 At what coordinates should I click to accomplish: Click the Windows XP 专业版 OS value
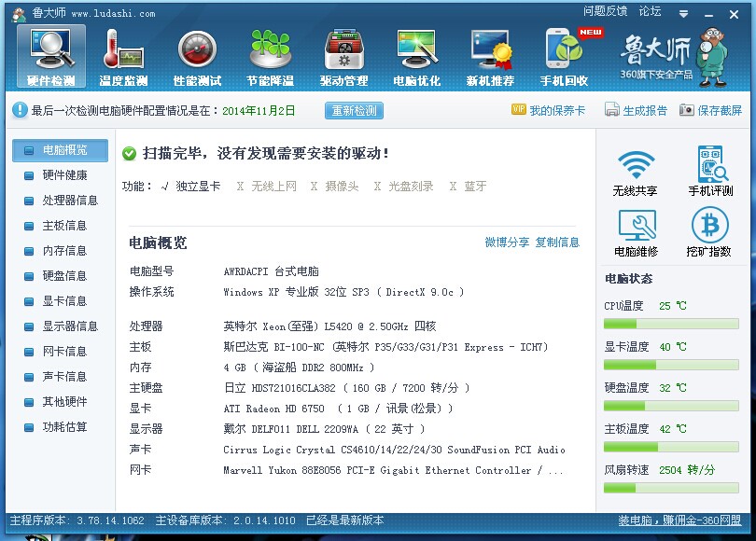(x=343, y=292)
